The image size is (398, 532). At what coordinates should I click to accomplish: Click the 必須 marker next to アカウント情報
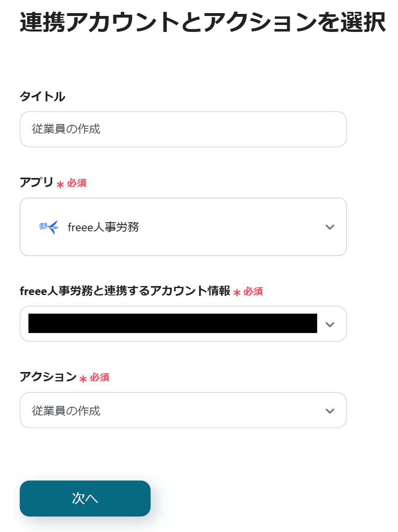pos(253,291)
